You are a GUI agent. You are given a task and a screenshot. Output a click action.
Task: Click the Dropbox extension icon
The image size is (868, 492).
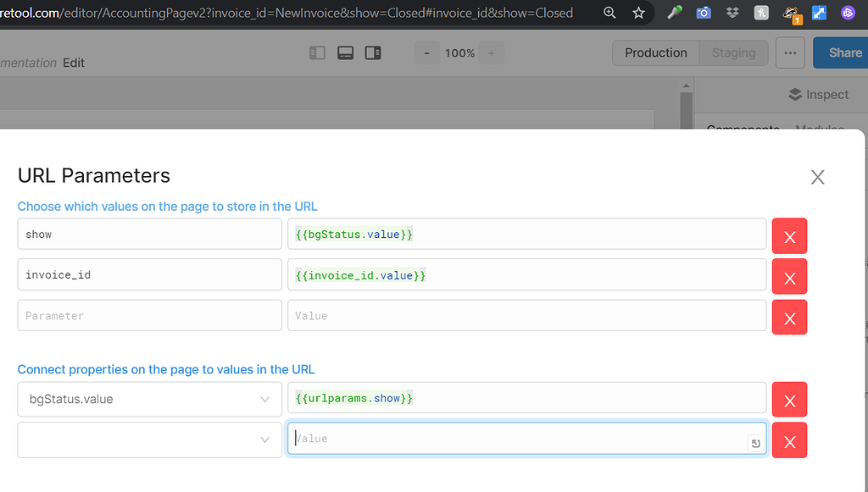pos(732,13)
